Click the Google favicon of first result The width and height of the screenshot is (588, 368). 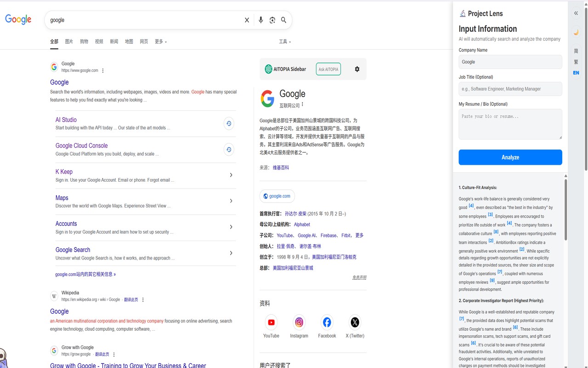[54, 67]
